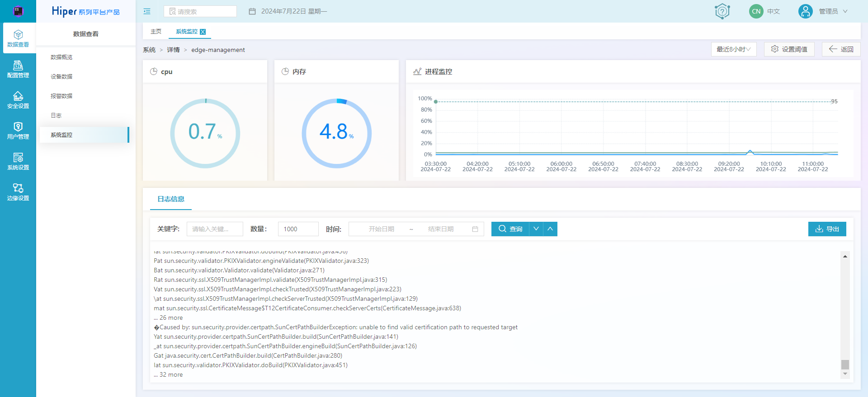Open the 最近8小时 time range dropdown

(x=734, y=49)
